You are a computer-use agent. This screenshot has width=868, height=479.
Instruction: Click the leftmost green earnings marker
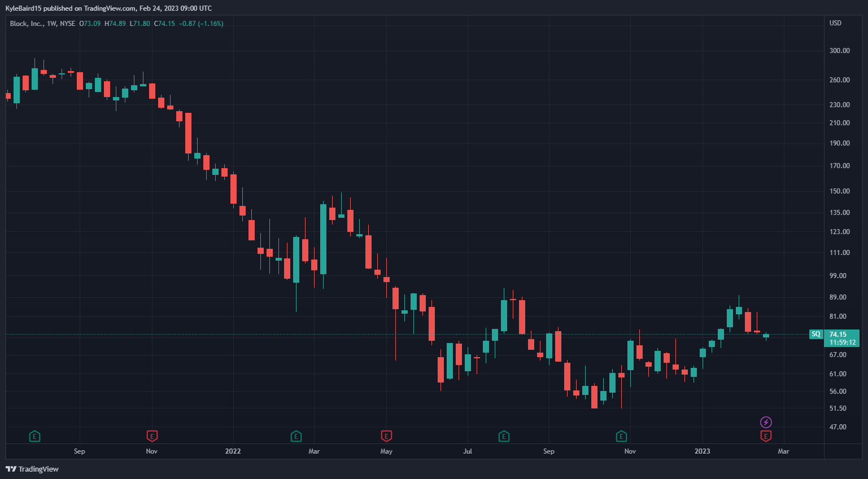34,436
